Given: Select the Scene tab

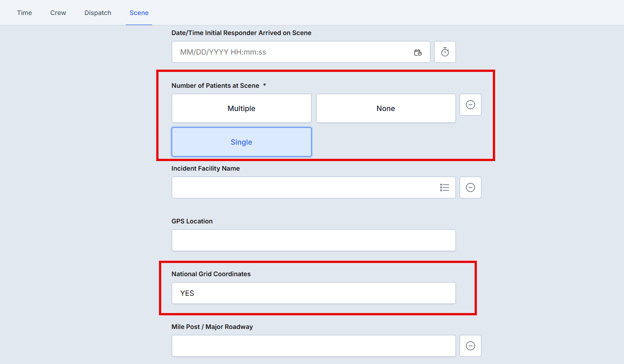Looking at the screenshot, I should click(x=139, y=13).
